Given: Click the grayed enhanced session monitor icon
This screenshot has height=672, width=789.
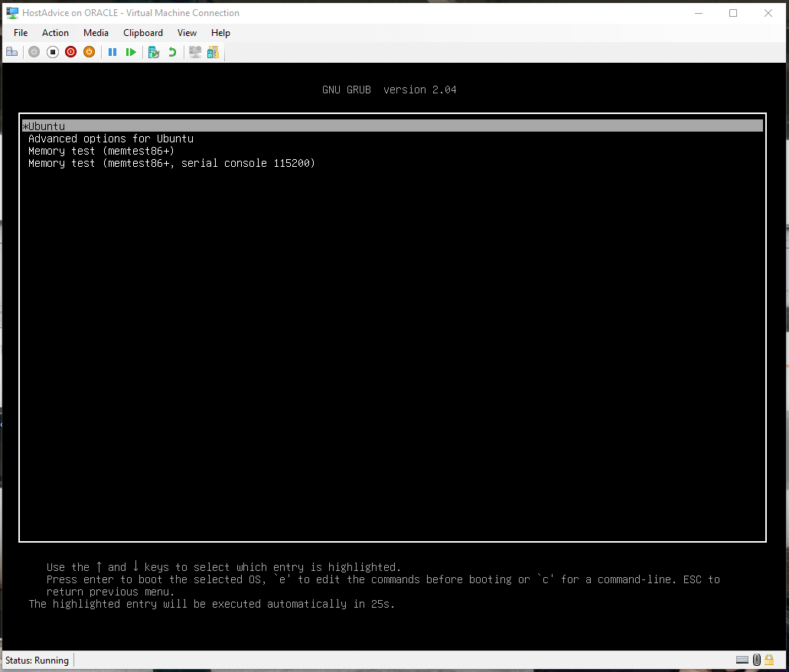Looking at the screenshot, I should pos(195,52).
